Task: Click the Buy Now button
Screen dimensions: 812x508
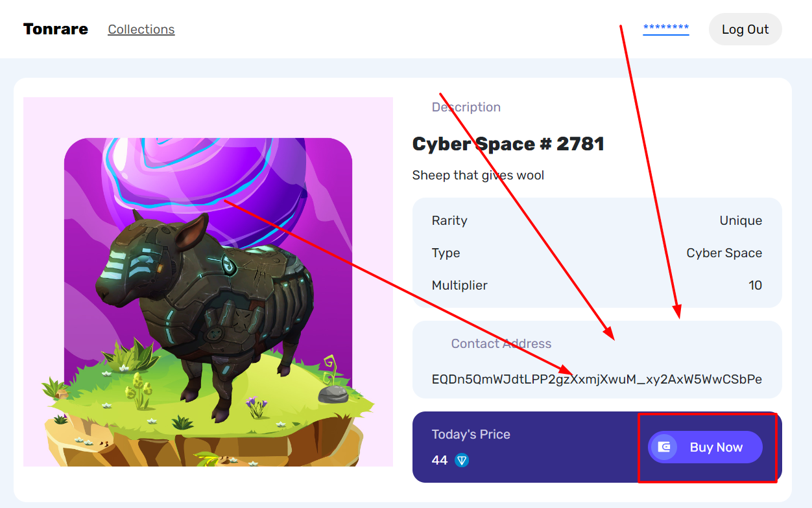Action: 705,447
